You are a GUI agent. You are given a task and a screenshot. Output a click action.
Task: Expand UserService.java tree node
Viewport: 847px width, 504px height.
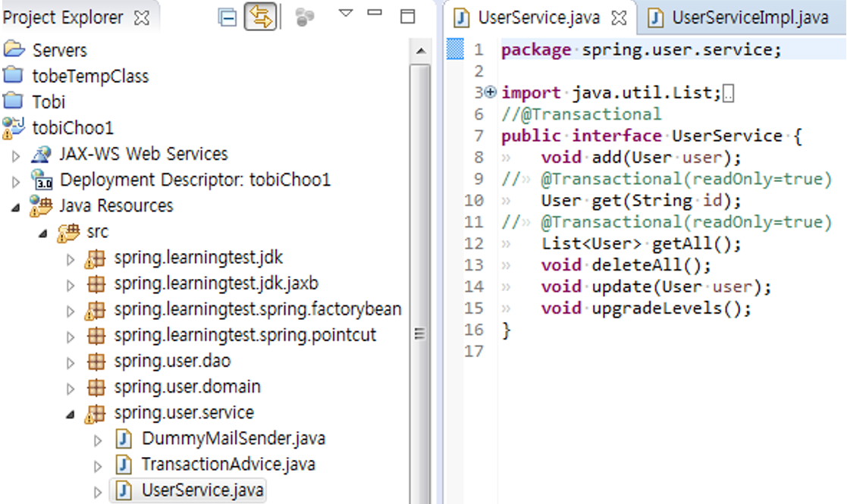pyautogui.click(x=98, y=493)
